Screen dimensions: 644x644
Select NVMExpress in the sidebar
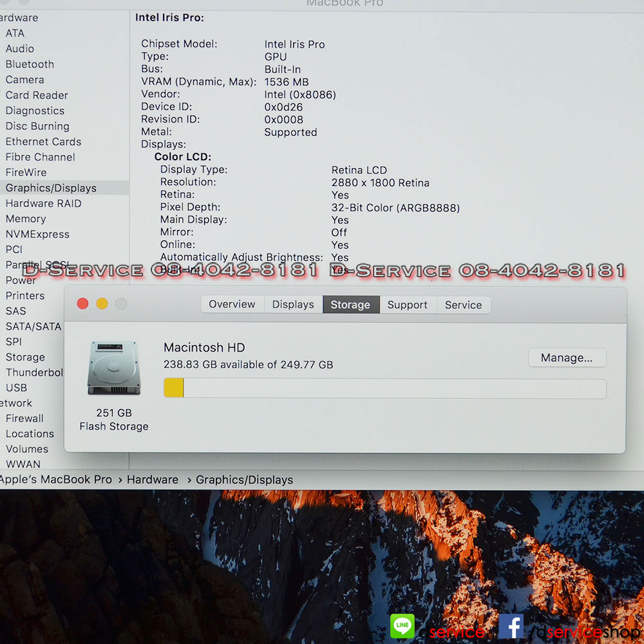point(37,234)
